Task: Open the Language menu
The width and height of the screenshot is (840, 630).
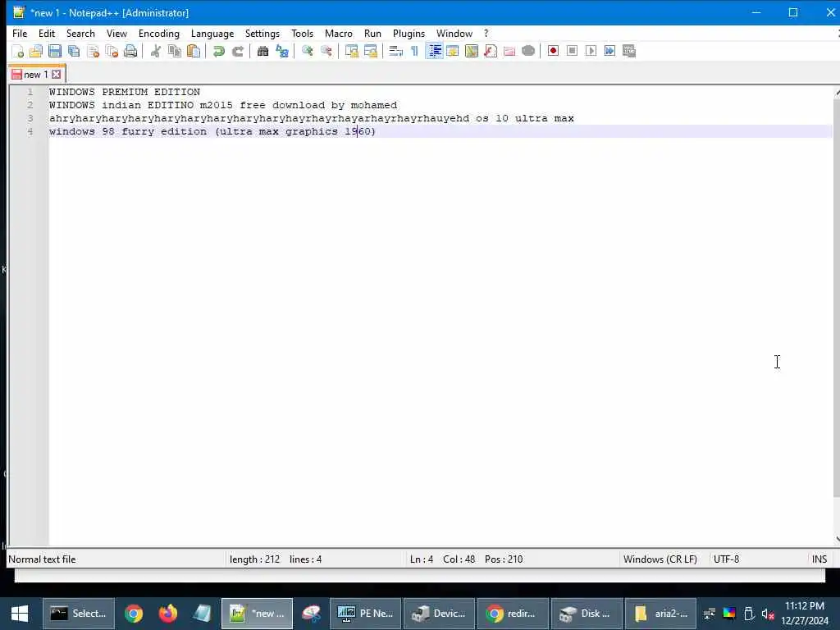Action: coord(212,33)
